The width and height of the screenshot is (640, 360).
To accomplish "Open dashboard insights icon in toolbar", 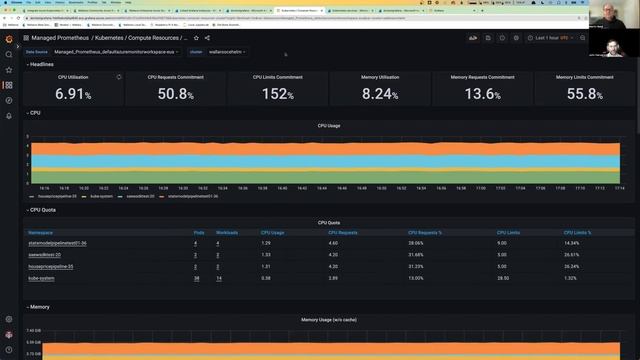I will click(502, 38).
